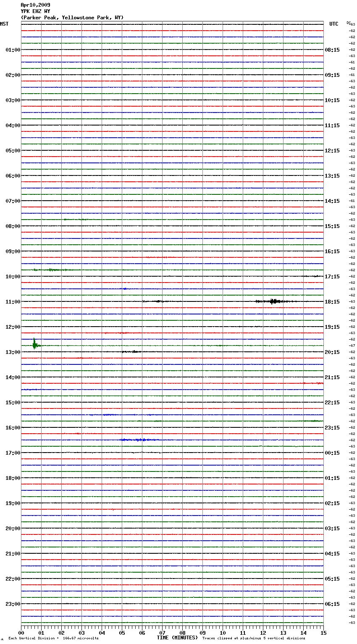
Task: Click the -67 DC offset value
Action: pos(352,346)
